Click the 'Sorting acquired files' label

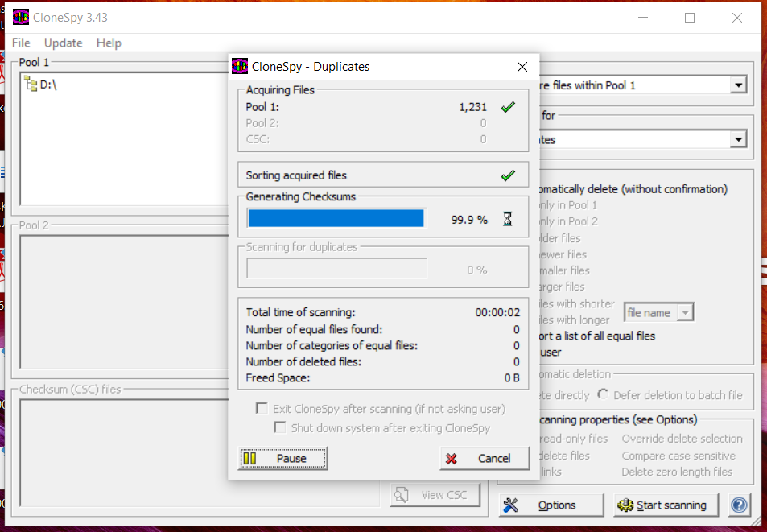click(296, 175)
